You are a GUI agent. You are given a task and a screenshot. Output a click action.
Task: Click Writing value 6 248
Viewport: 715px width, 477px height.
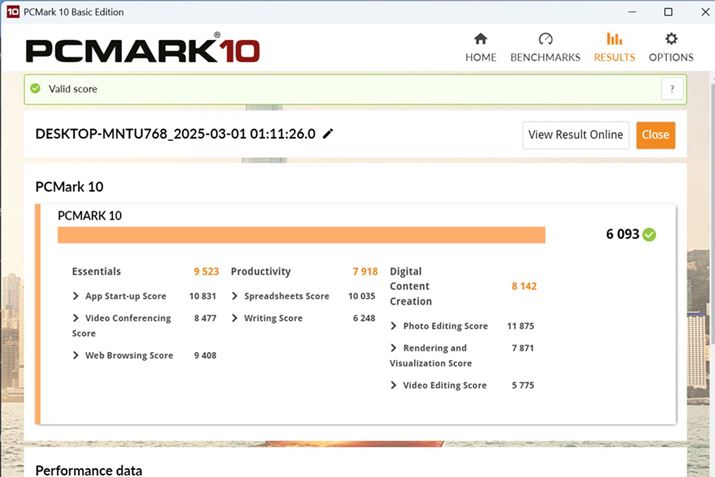(x=364, y=318)
